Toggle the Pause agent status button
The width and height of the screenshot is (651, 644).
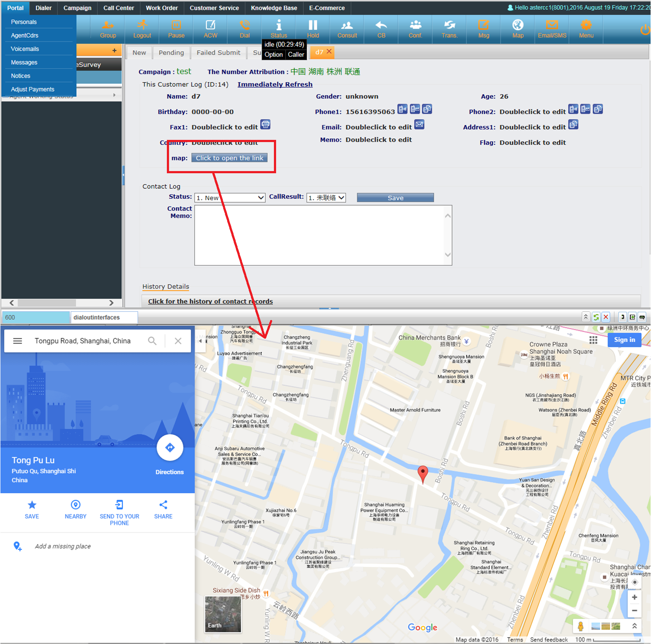(x=176, y=29)
